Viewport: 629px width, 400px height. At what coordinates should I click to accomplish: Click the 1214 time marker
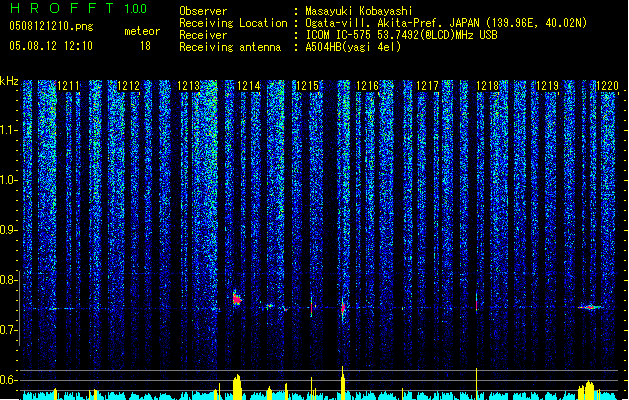click(x=249, y=86)
